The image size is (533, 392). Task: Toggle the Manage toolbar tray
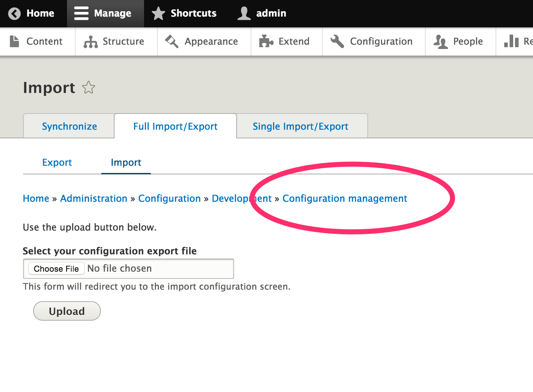tap(106, 14)
